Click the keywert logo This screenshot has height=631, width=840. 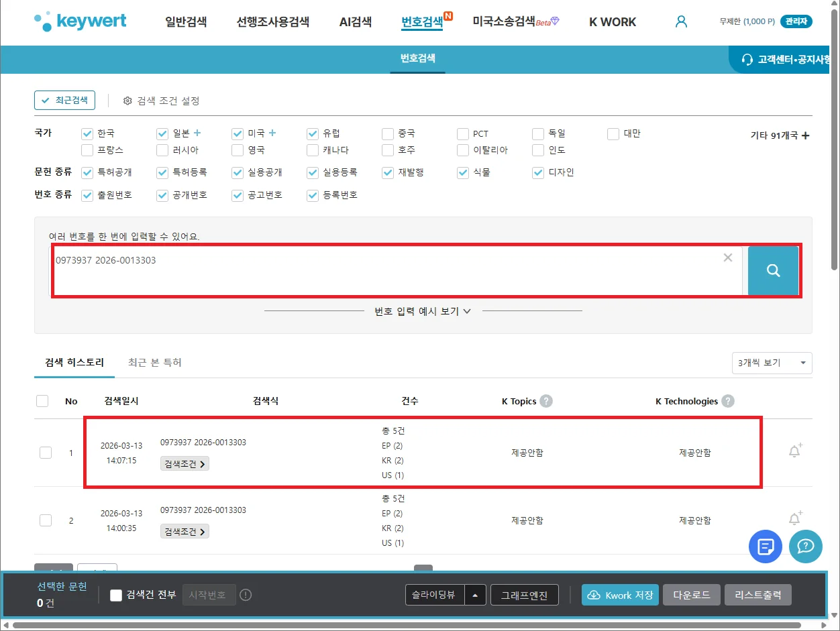(81, 21)
